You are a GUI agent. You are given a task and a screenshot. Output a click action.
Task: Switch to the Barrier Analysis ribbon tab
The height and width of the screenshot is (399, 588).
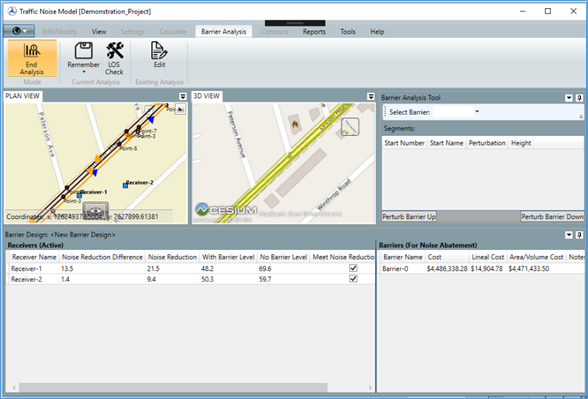(x=224, y=32)
